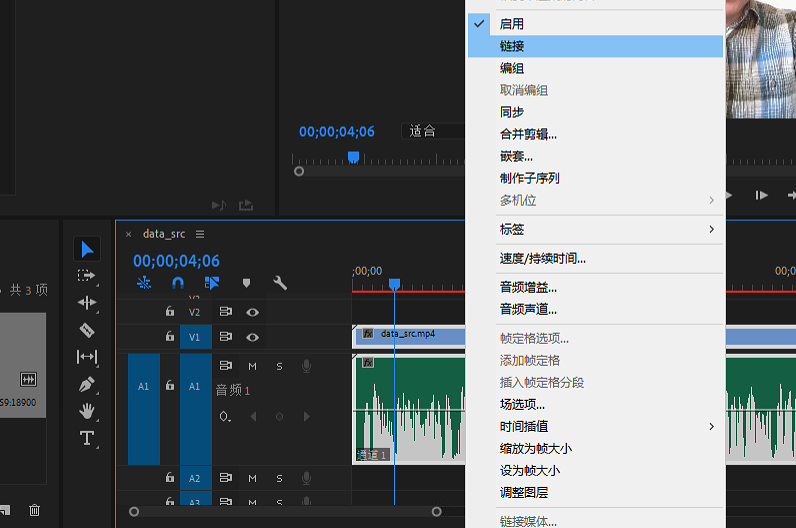Toggle A2 sync lock icon
796x528 pixels.
(225, 478)
